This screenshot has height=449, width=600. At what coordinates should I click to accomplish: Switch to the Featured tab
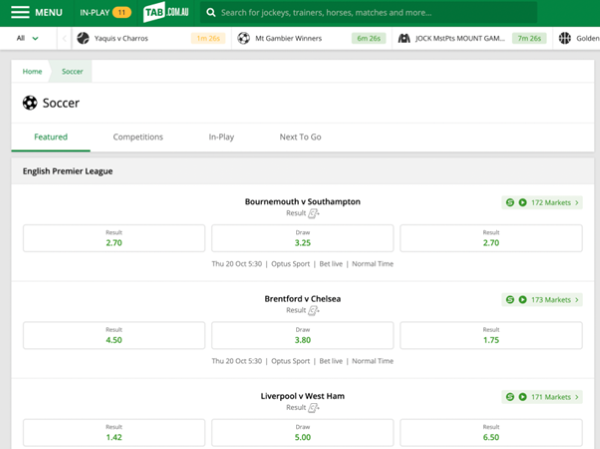[51, 137]
